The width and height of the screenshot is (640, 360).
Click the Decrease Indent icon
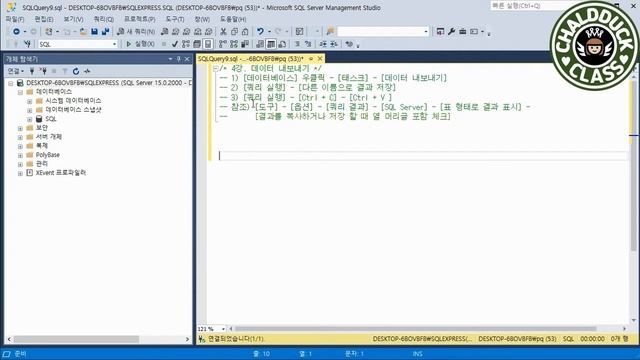(323, 44)
